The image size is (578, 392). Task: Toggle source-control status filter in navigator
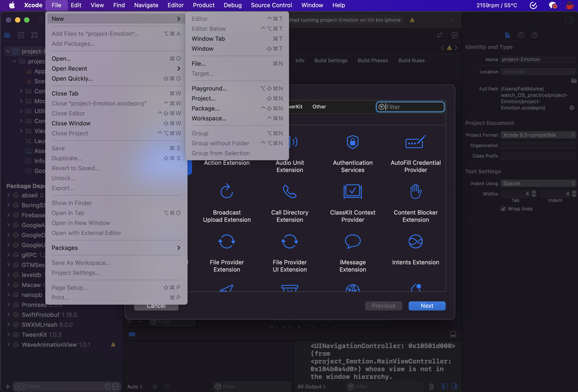115,386
